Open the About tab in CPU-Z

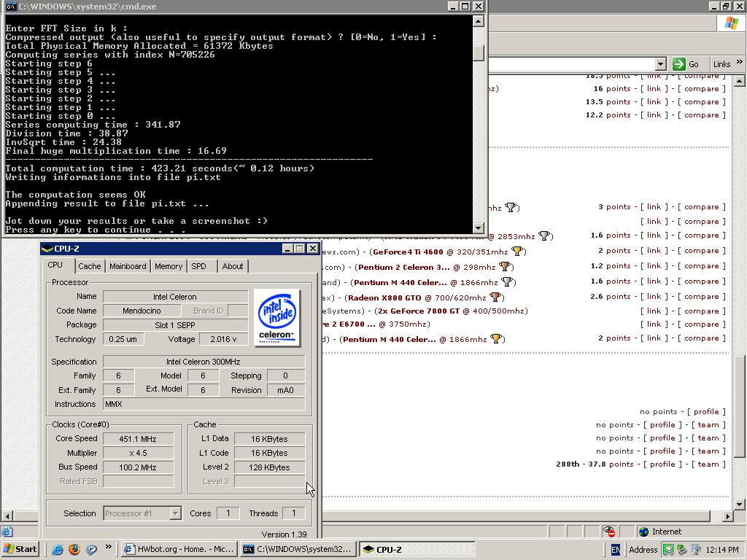click(x=233, y=266)
